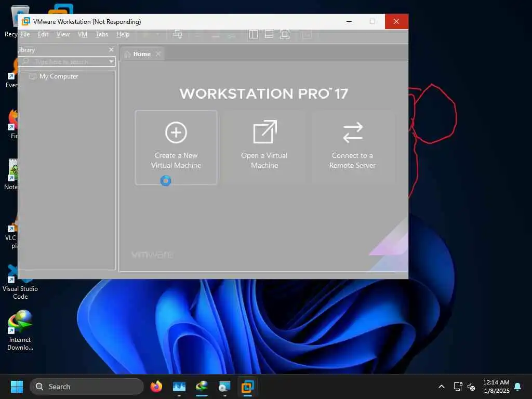Close the Home tab
Screen dimensions: 532x399
click(158, 54)
